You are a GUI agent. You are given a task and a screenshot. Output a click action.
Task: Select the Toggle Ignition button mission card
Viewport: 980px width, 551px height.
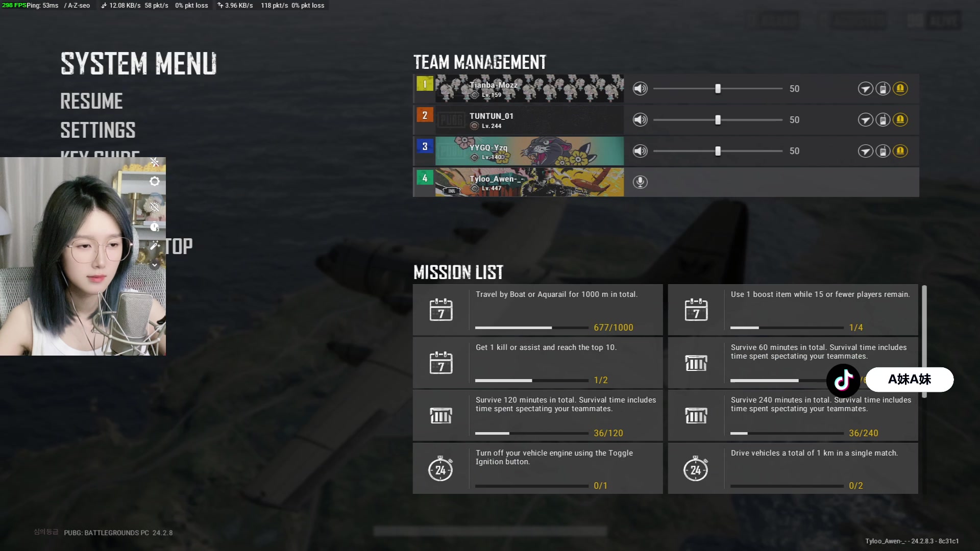point(537,468)
